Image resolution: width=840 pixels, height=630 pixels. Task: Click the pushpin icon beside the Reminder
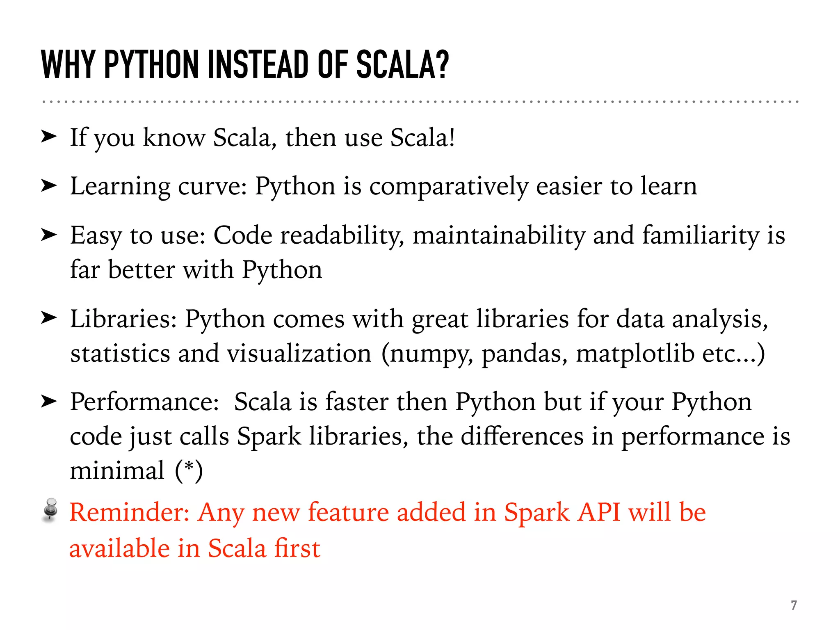(50, 510)
